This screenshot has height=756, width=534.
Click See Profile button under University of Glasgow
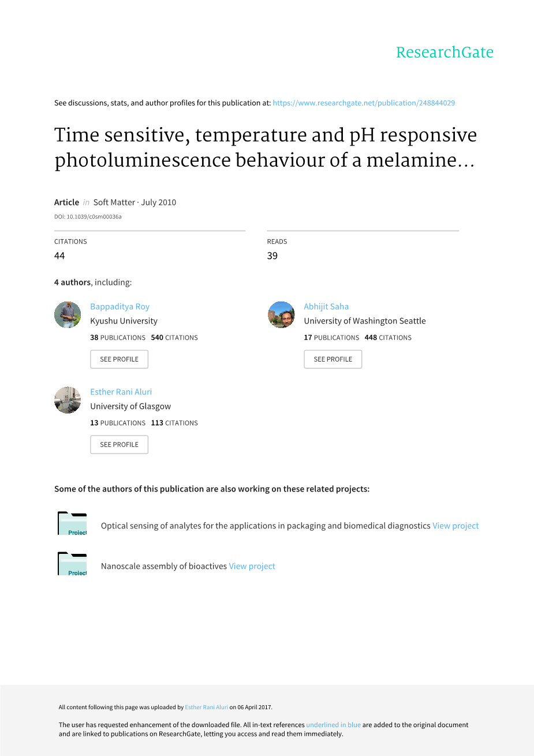[x=119, y=445]
